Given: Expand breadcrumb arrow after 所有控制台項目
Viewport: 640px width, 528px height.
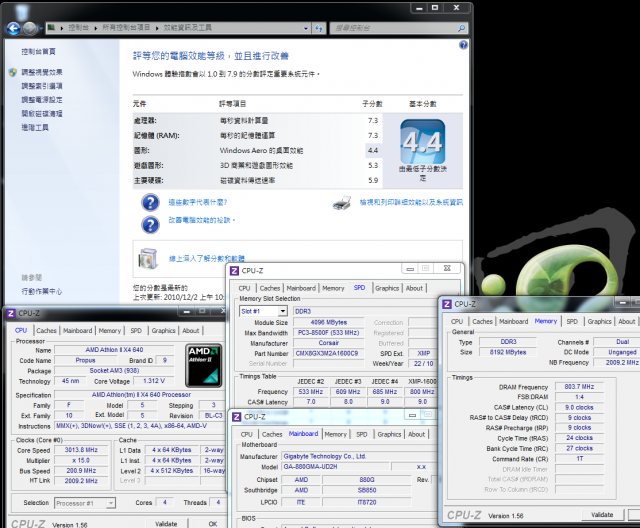Looking at the screenshot, I should click(x=157, y=28).
